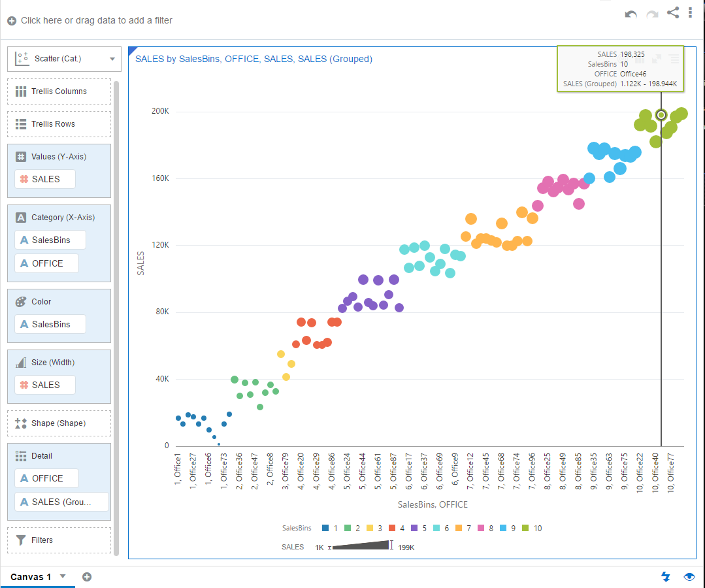Expand the Canvas 1 dropdown arrow

(x=63, y=576)
